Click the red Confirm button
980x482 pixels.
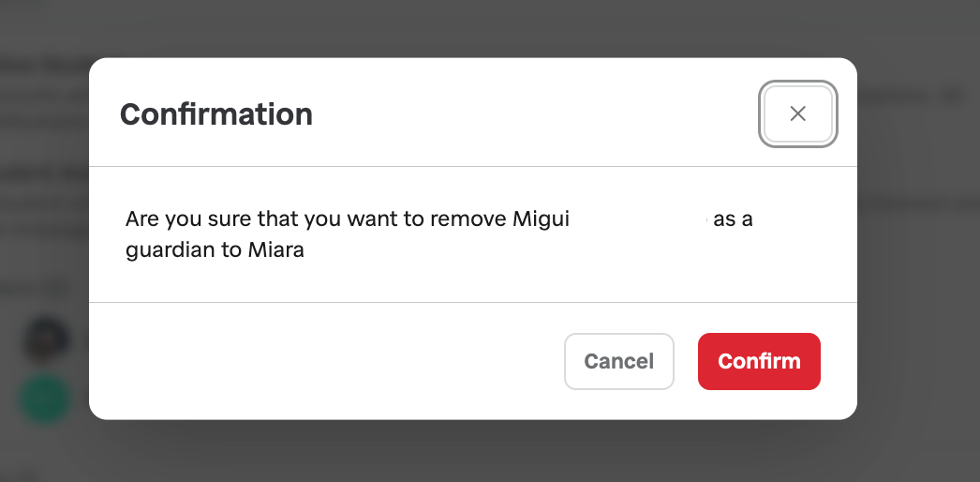pos(759,361)
